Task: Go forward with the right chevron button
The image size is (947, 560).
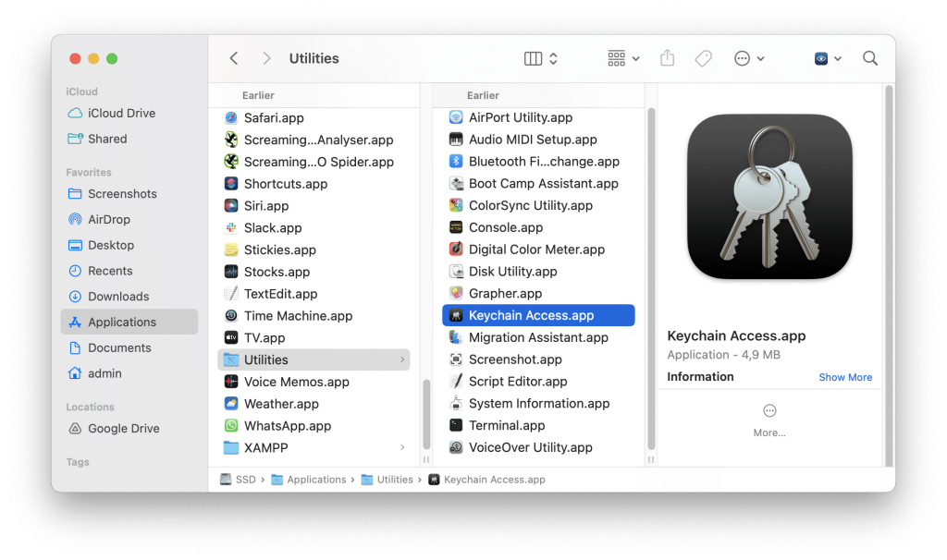Action: (266, 58)
